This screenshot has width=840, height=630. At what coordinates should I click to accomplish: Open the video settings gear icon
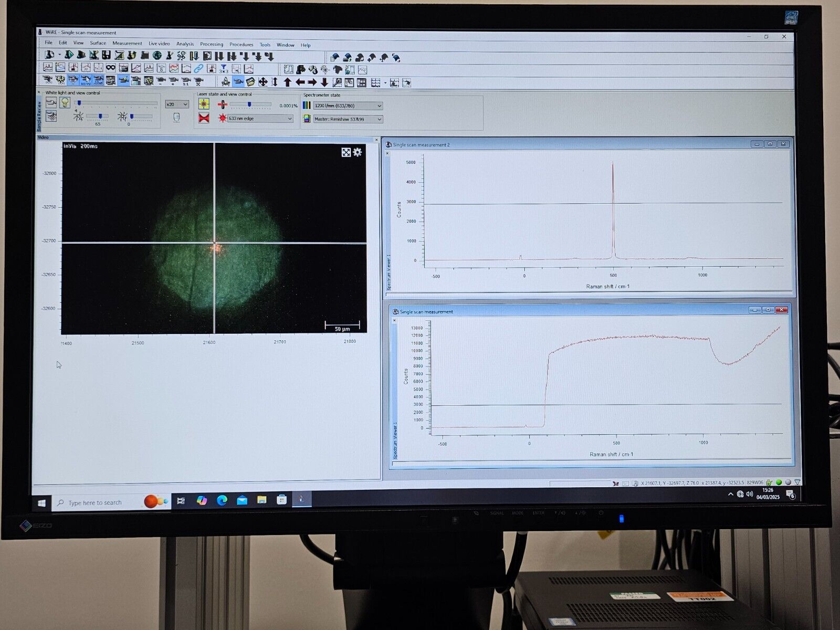pos(358,152)
